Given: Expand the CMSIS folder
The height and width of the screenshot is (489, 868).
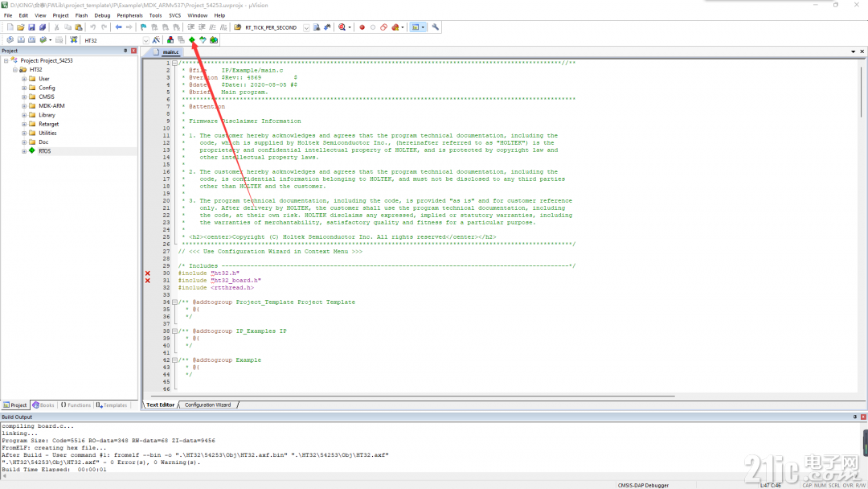Looking at the screenshot, I should 24,97.
